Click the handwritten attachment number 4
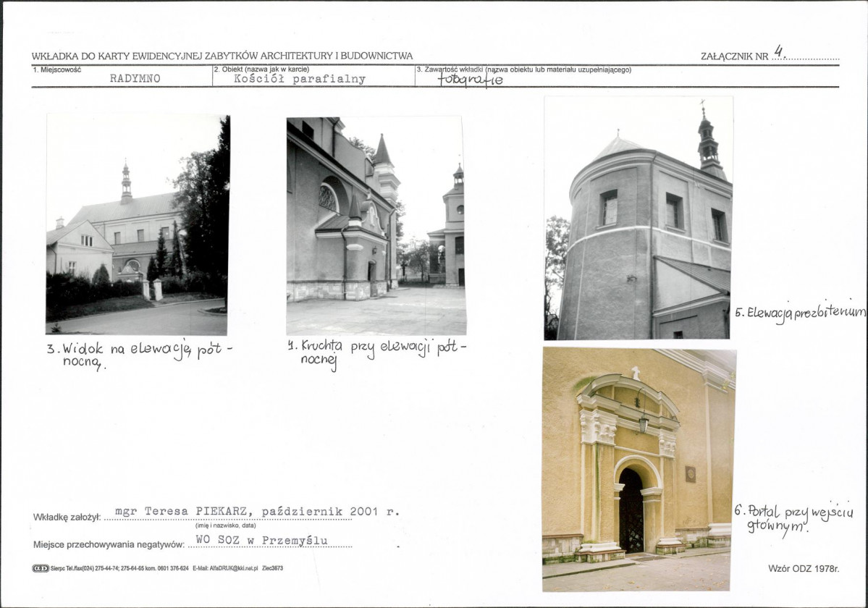 (x=779, y=51)
